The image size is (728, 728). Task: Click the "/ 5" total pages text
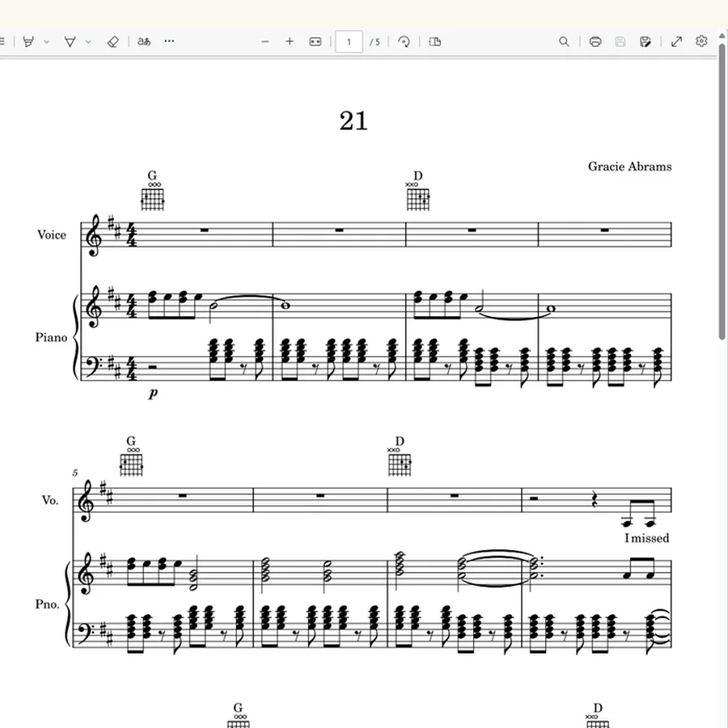point(375,42)
